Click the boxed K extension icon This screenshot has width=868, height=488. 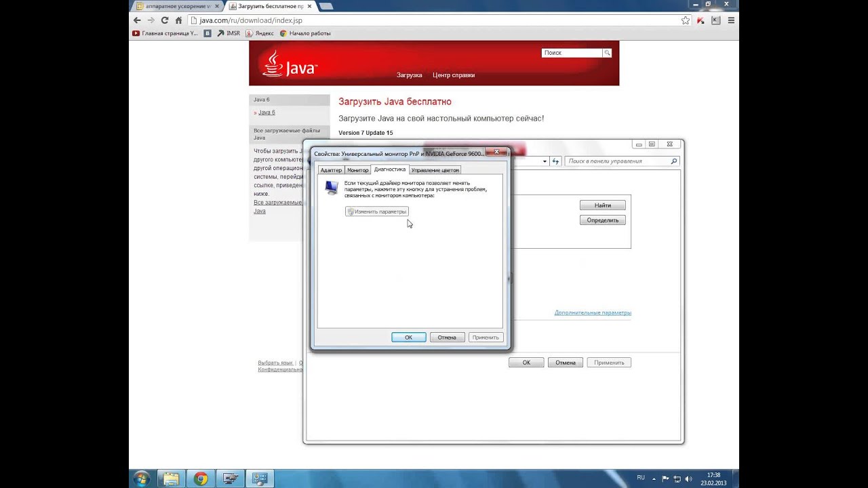pyautogui.click(x=716, y=20)
